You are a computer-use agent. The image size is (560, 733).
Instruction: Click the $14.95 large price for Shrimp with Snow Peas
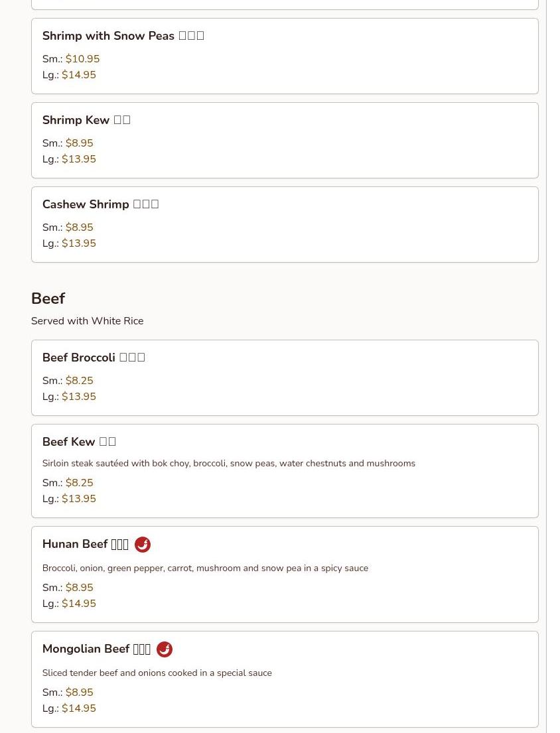[x=79, y=75]
